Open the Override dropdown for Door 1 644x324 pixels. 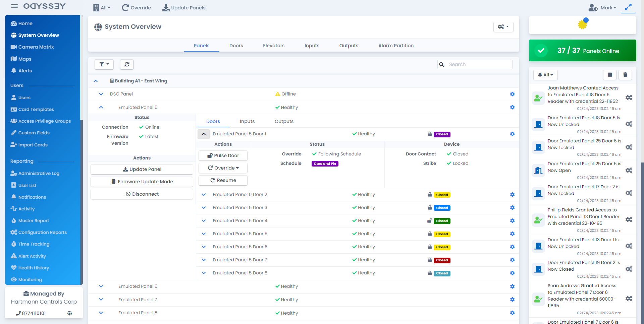[x=223, y=168]
